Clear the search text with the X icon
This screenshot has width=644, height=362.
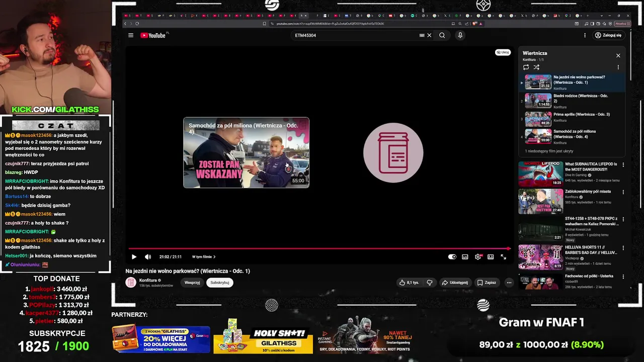pyautogui.click(x=429, y=35)
